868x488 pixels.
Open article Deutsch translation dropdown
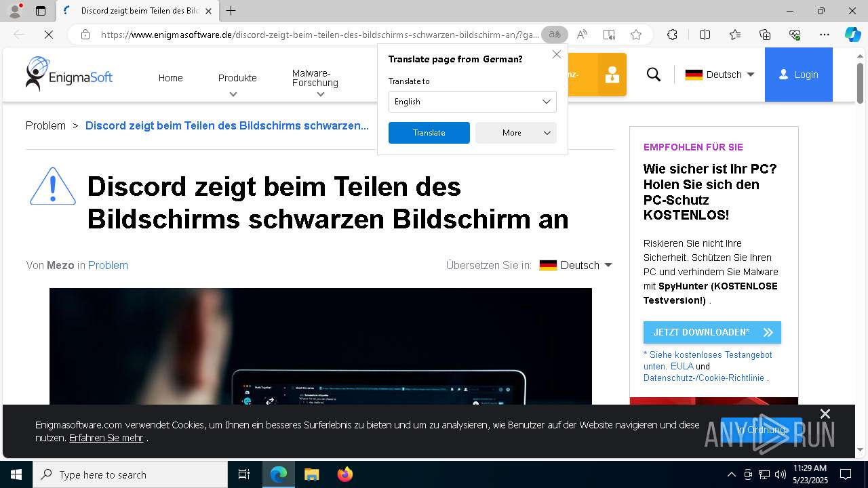(576, 265)
